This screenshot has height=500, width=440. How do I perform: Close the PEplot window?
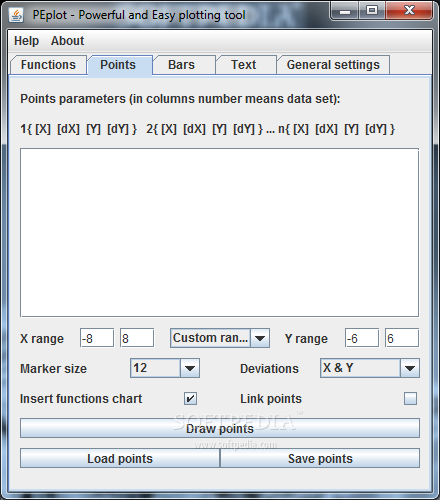[x=409, y=11]
